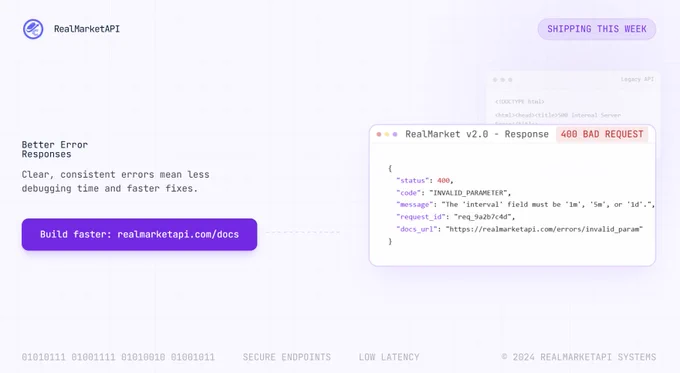Click the SHIPPING THIS WEEK badge
The height and width of the screenshot is (373, 680).
(597, 29)
